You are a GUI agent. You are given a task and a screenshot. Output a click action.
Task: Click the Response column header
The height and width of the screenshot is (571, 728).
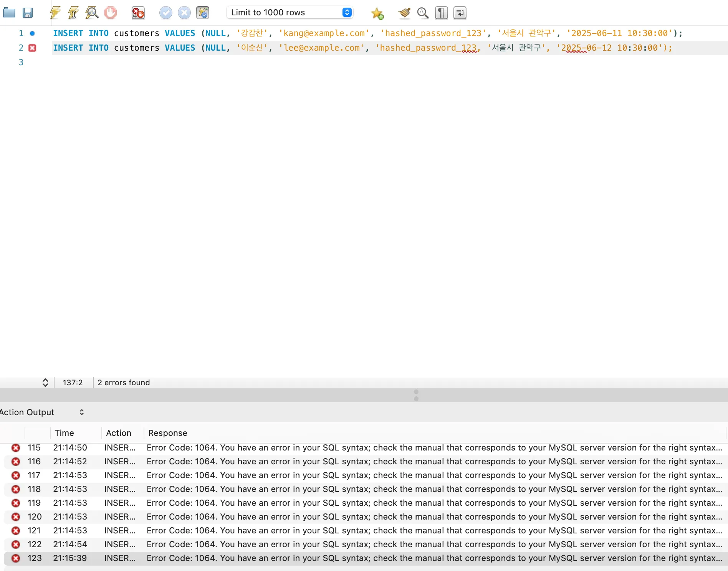pyautogui.click(x=168, y=433)
